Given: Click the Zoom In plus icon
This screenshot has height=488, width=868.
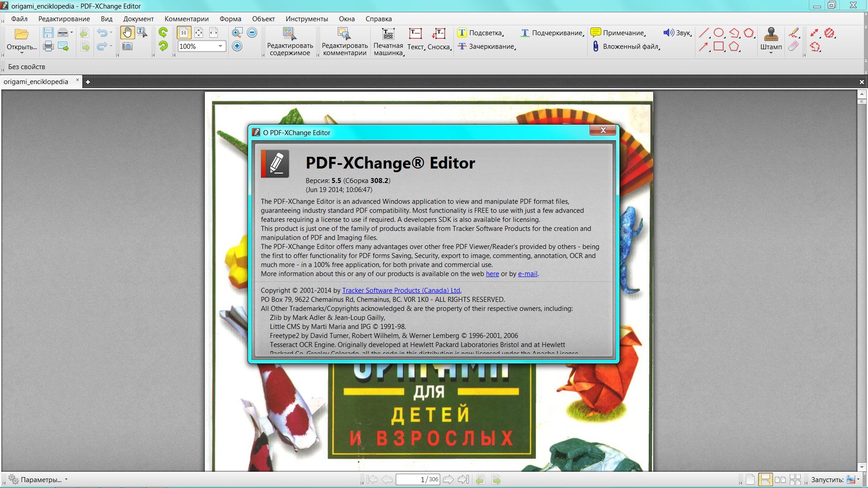Looking at the screenshot, I should click(x=237, y=46).
